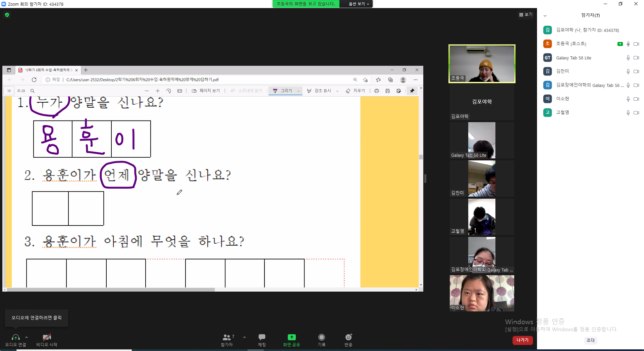Open highlight color options dropdown arrow
Image resolution: width=644 pixels, height=351 pixels.
(x=337, y=91)
